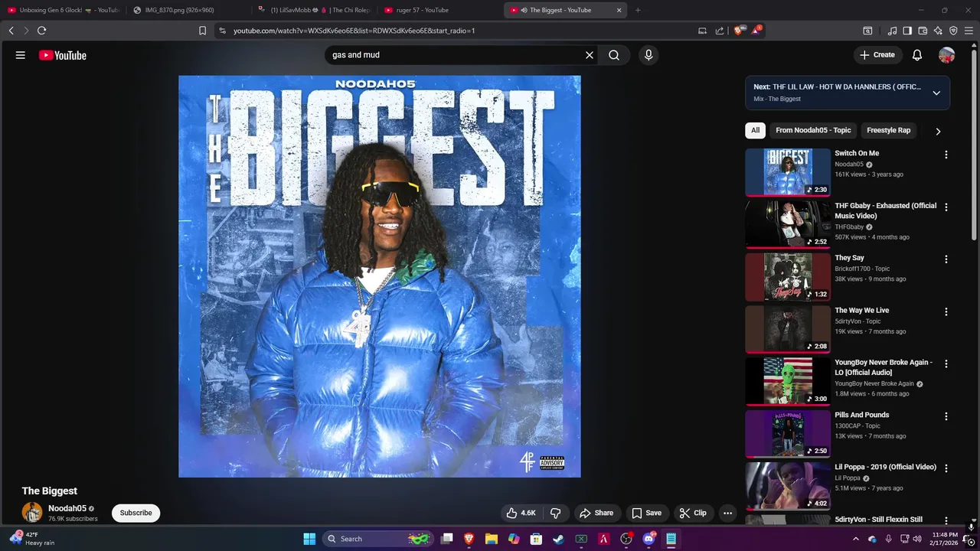
Task: Open the Noodah05 channel avatar
Action: click(32, 513)
